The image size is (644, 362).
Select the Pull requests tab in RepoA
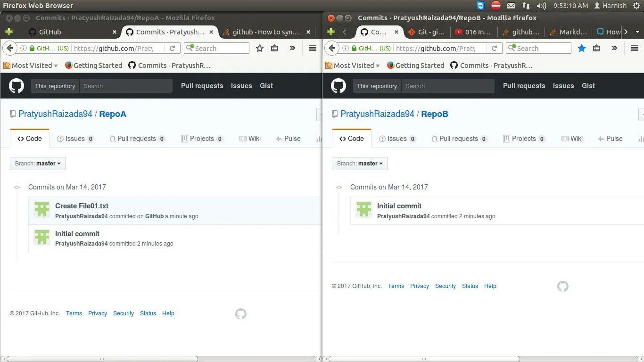(137, 139)
